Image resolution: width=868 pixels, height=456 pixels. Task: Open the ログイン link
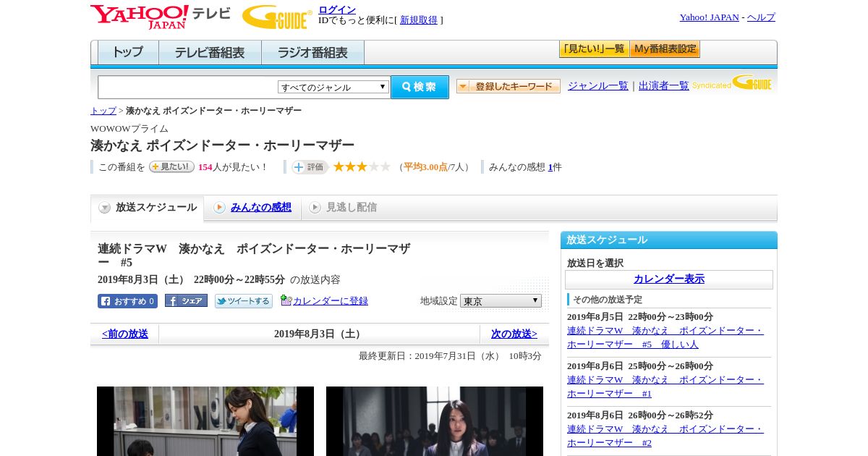(337, 9)
